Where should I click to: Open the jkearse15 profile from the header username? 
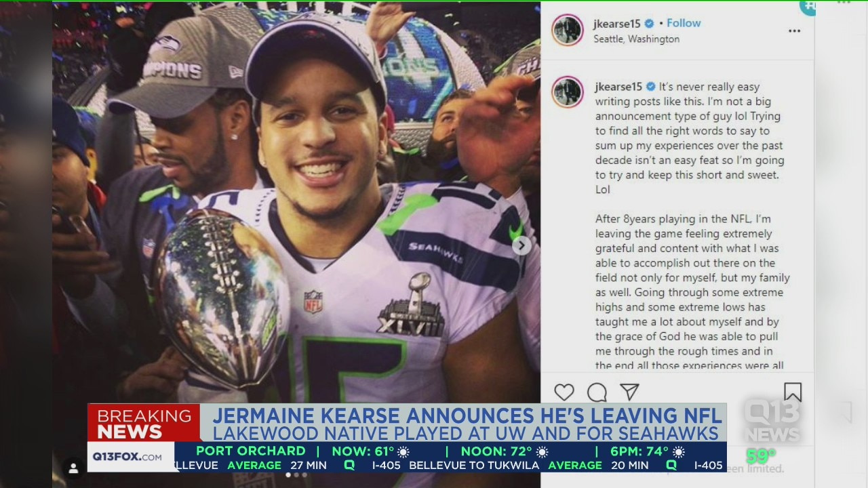pyautogui.click(x=617, y=24)
